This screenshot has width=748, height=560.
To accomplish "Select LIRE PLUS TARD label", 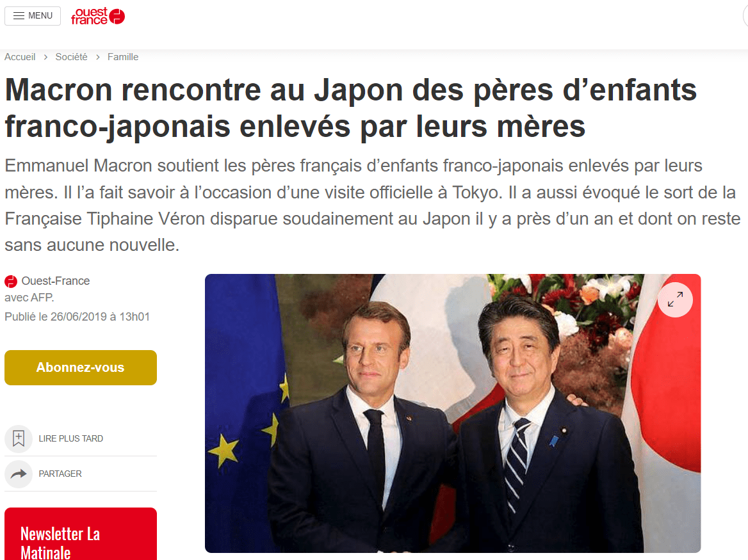I will coord(70,438).
